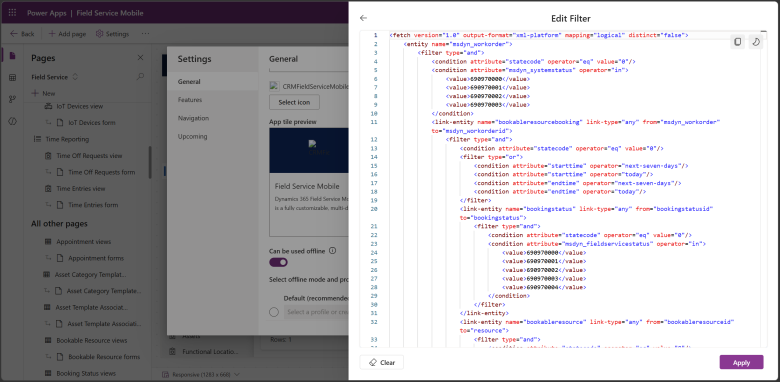This screenshot has height=382, width=780.
Task: Open Bookable Resource views
Action: [x=92, y=340]
